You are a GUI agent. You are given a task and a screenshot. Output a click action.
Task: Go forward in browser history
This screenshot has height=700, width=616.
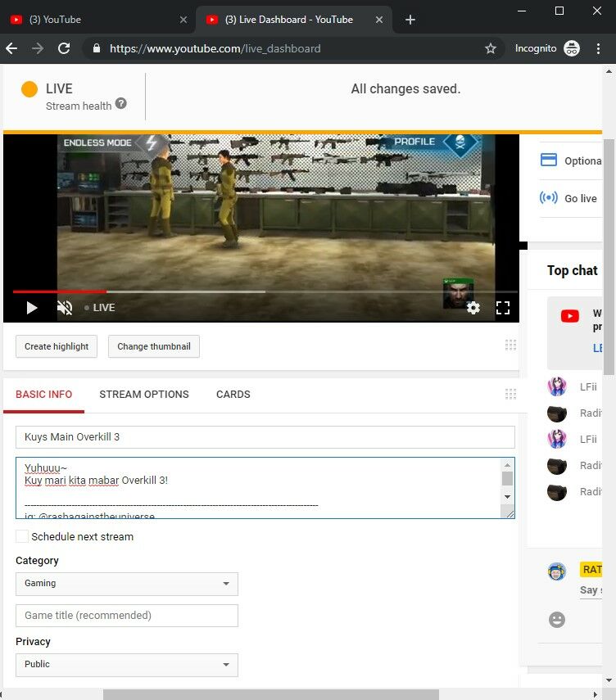pyautogui.click(x=38, y=48)
